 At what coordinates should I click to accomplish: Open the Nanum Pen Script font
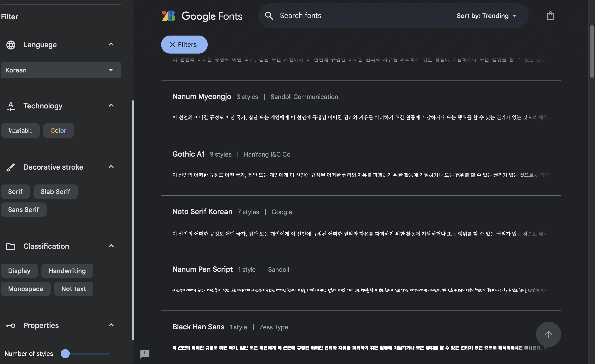202,269
